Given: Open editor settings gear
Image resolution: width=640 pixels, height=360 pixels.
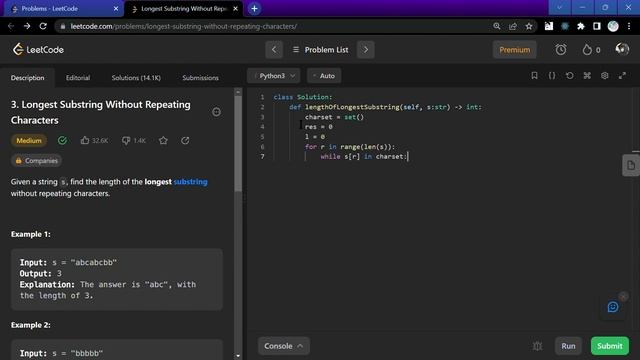Looking at the screenshot, I should point(604,76).
